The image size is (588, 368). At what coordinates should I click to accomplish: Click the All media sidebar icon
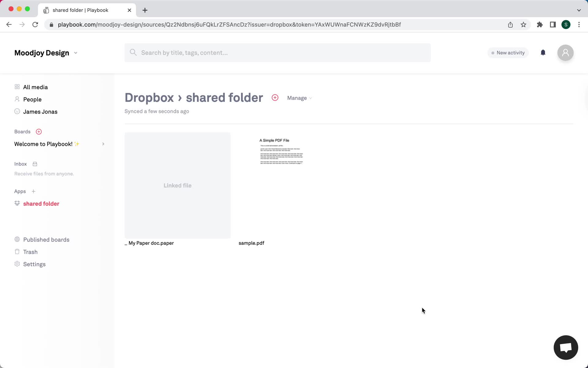pos(17,87)
